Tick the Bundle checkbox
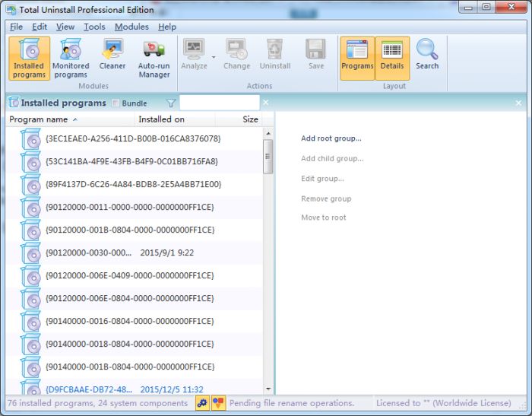The width and height of the screenshot is (532, 416). click(116, 103)
